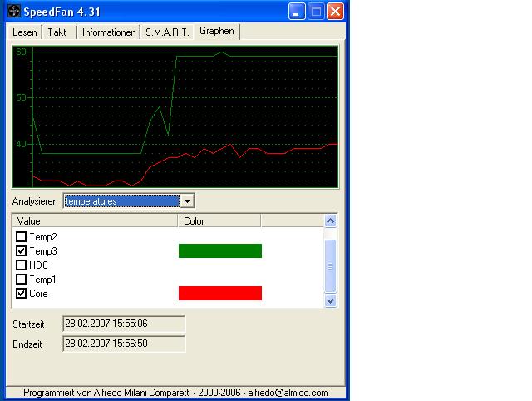
Task: Click the list scroll up arrow
Action: (331, 221)
